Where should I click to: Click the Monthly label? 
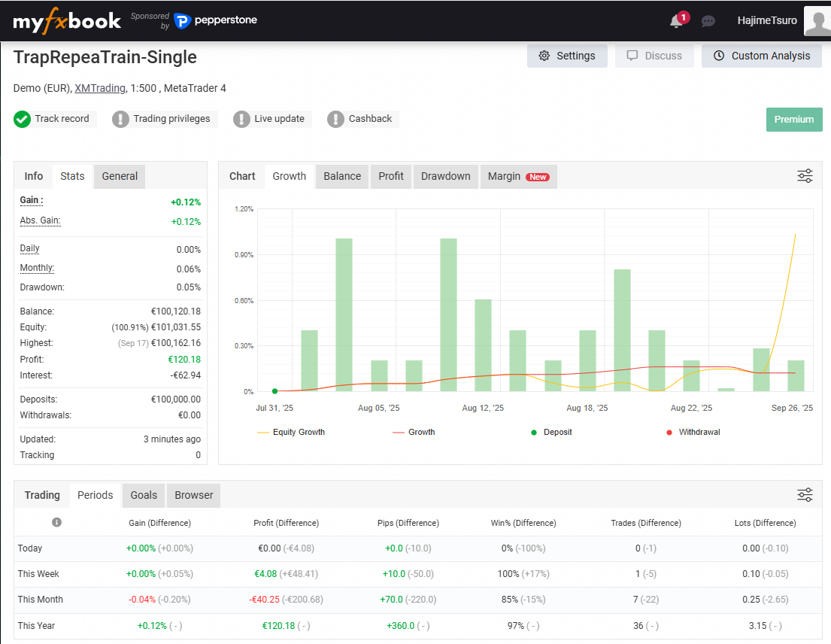pos(37,268)
